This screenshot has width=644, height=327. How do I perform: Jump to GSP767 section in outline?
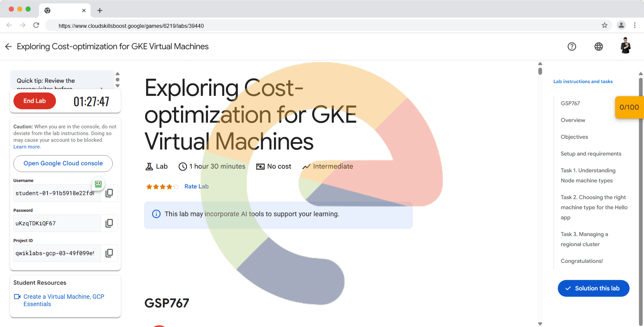[570, 103]
